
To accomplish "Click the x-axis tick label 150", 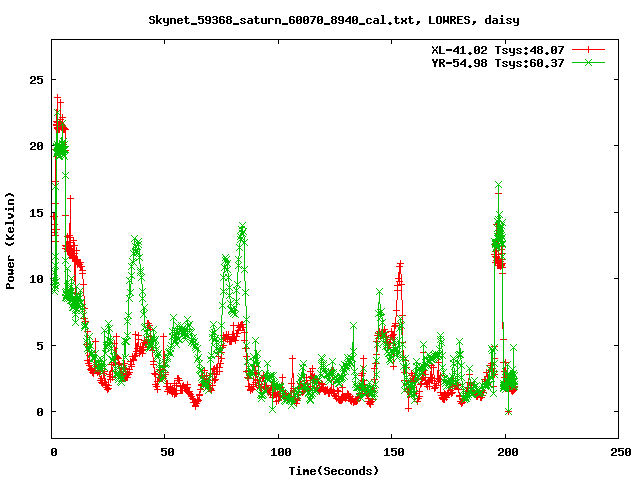I will tap(394, 452).
